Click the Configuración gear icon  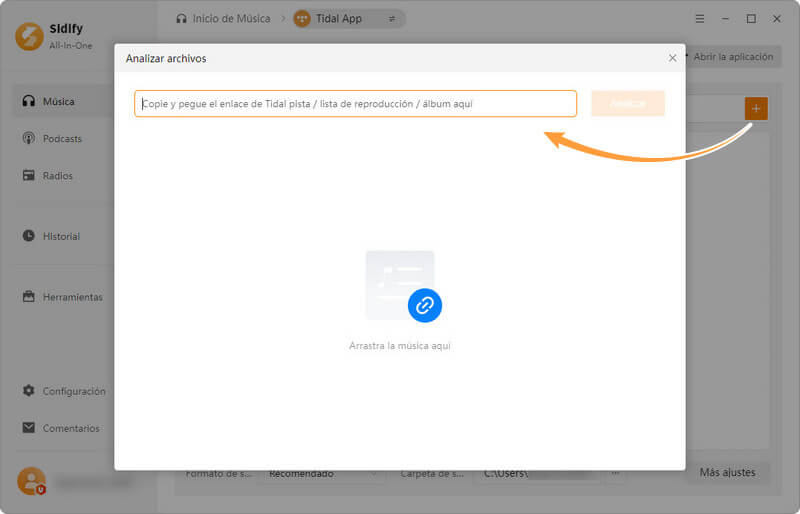(29, 391)
